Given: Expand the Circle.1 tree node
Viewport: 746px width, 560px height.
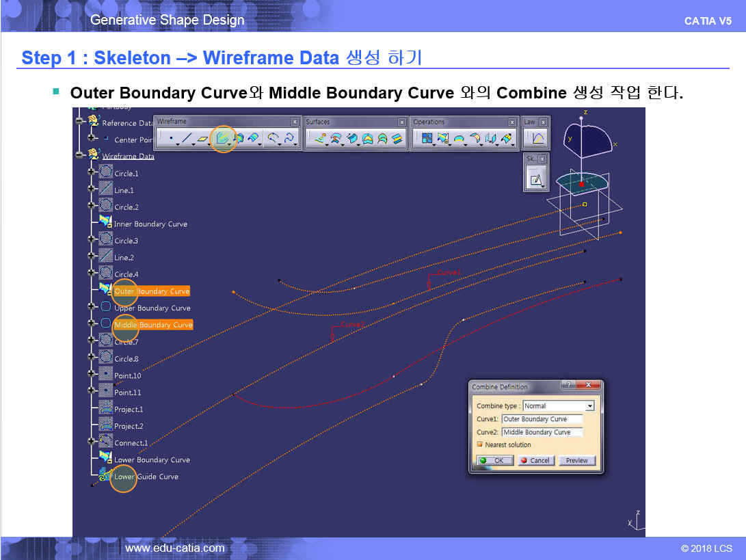Looking at the screenshot, I should tap(90, 173).
